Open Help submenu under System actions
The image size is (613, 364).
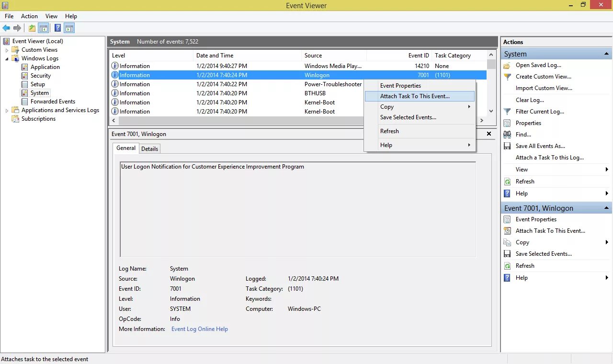point(556,193)
